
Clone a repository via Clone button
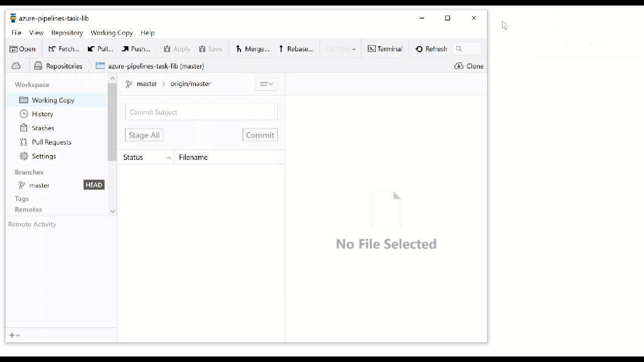469,66
